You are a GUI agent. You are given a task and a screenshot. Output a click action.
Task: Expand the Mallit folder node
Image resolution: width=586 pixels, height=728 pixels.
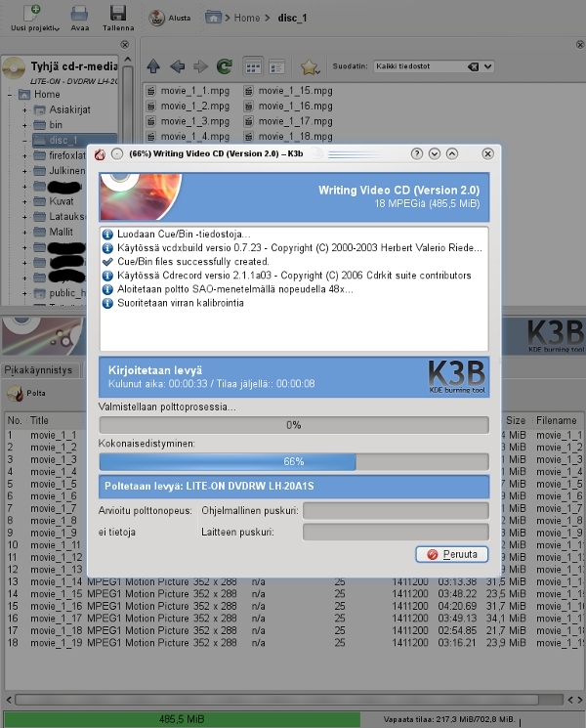24,233
